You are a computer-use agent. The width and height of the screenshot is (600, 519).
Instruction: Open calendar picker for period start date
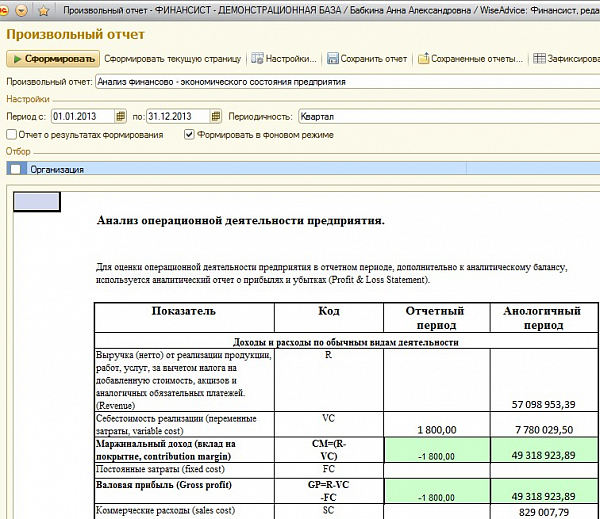pyautogui.click(x=121, y=117)
